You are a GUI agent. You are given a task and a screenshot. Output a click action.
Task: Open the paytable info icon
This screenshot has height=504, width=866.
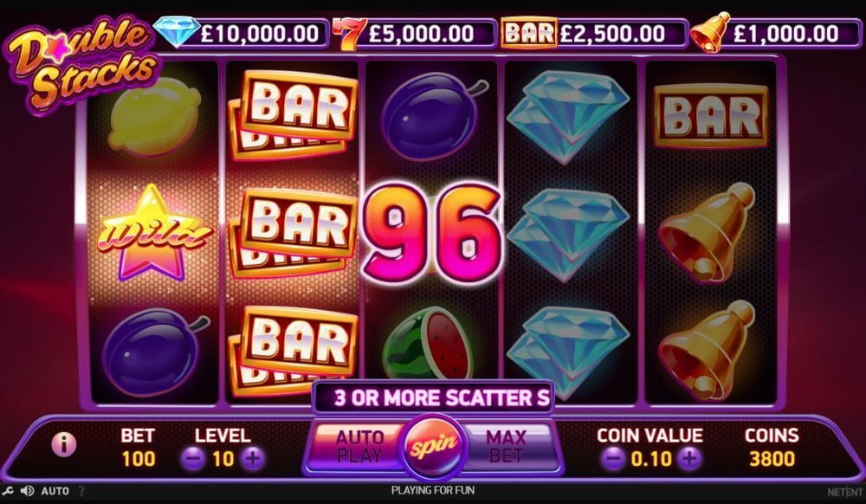coord(63,443)
